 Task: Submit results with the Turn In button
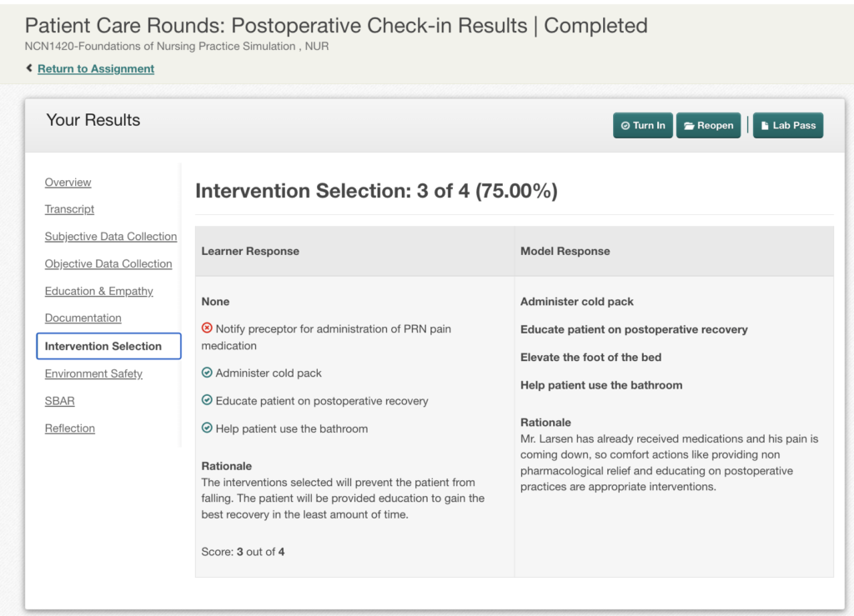643,126
